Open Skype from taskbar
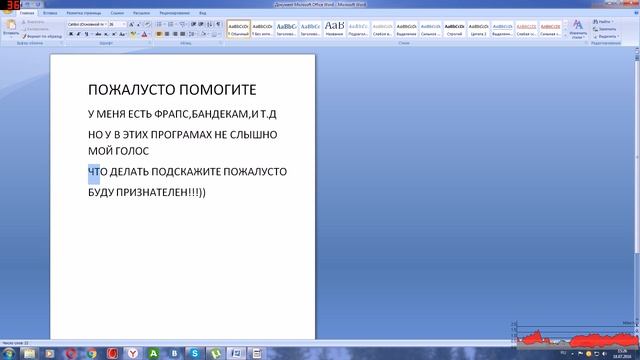Image resolution: width=640 pixels, height=360 pixels. pos(195,353)
